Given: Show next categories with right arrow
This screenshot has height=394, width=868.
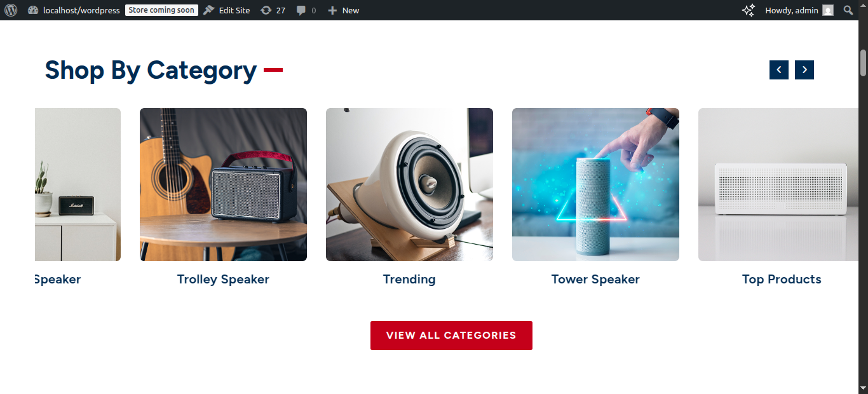Looking at the screenshot, I should pyautogui.click(x=804, y=70).
